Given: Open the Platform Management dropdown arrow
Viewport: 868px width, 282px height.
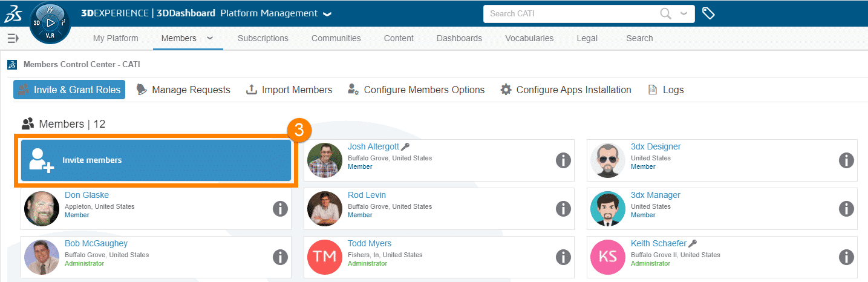Looking at the screenshot, I should coord(327,14).
